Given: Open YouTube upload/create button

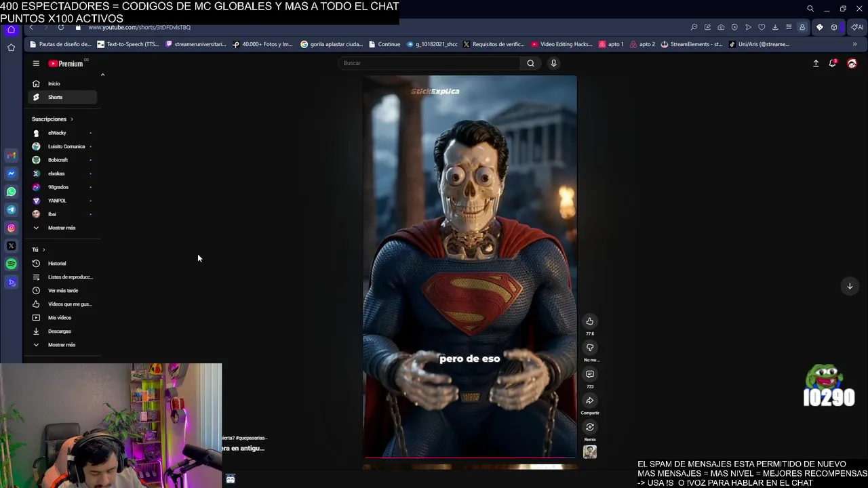Looking at the screenshot, I should tap(816, 63).
